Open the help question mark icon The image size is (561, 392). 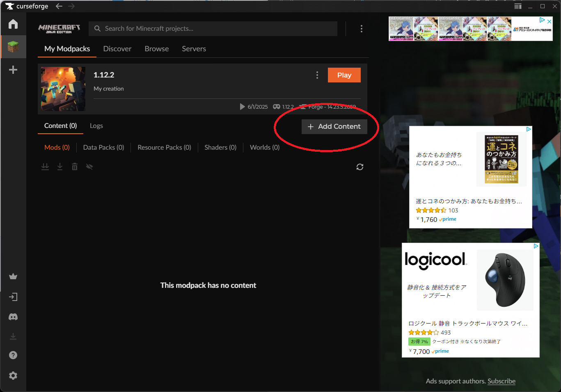pos(13,355)
